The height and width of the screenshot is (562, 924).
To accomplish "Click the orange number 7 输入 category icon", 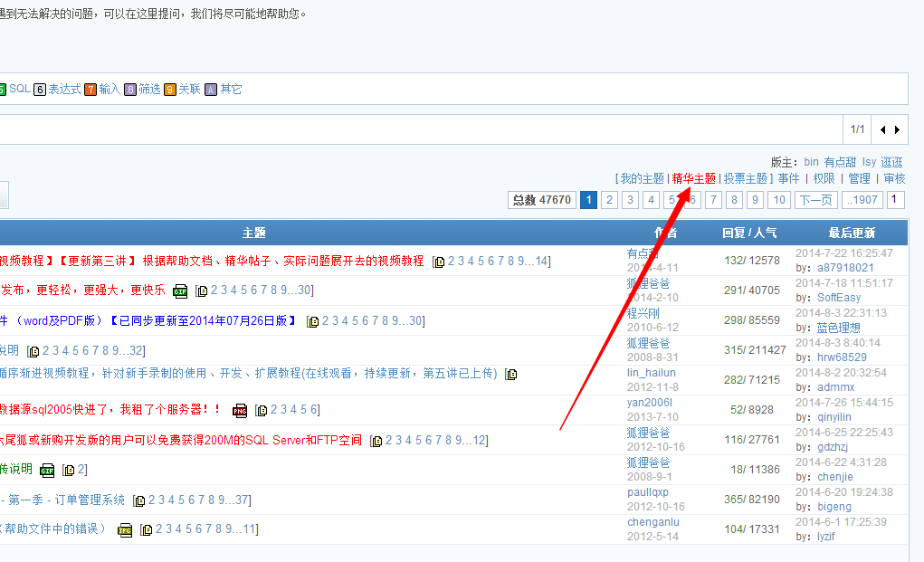I will click(90, 90).
